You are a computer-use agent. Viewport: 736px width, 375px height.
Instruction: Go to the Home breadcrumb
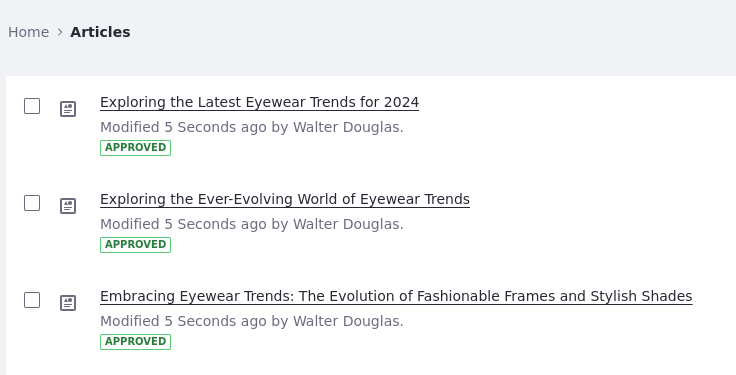pyautogui.click(x=29, y=32)
